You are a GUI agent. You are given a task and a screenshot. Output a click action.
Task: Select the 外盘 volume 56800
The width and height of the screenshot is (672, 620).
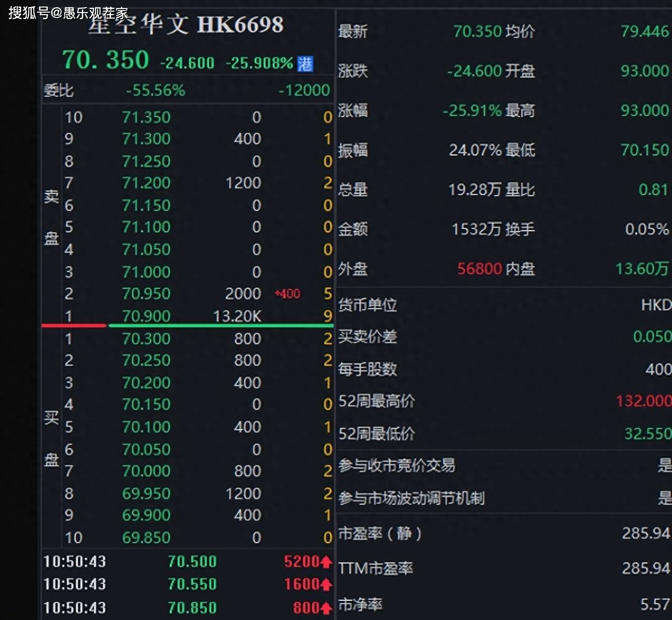click(479, 269)
